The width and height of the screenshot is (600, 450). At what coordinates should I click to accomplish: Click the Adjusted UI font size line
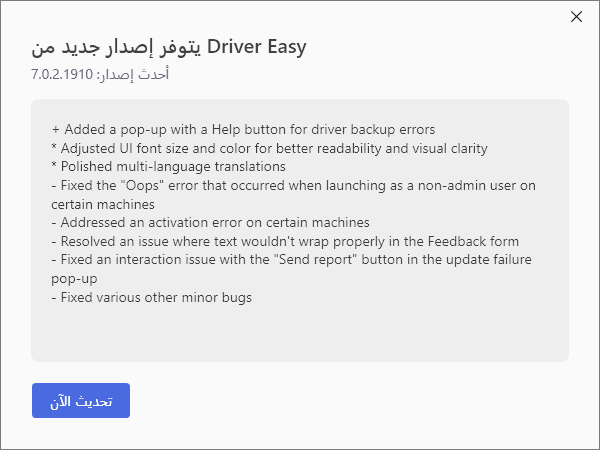tap(270, 148)
